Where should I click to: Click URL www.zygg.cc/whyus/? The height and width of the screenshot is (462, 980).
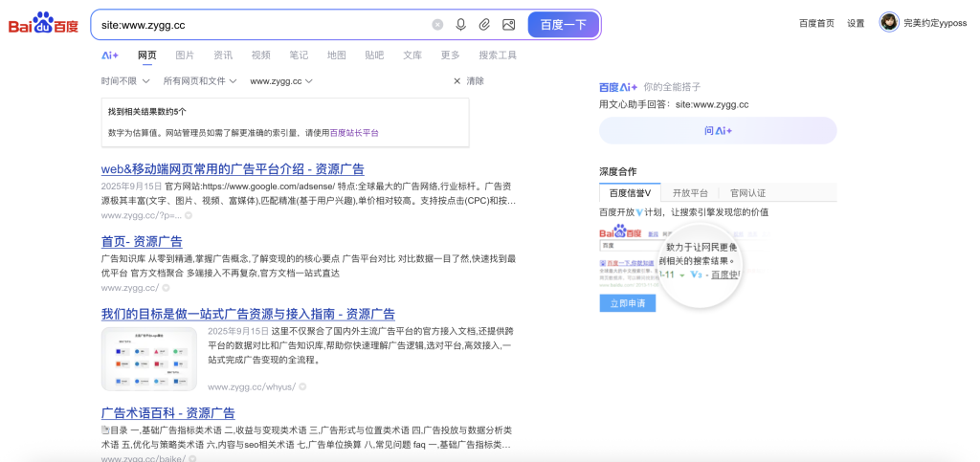click(x=252, y=387)
